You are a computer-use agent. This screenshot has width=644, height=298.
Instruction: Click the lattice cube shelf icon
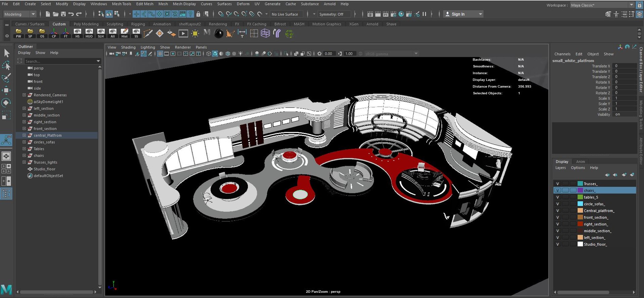coord(265,33)
